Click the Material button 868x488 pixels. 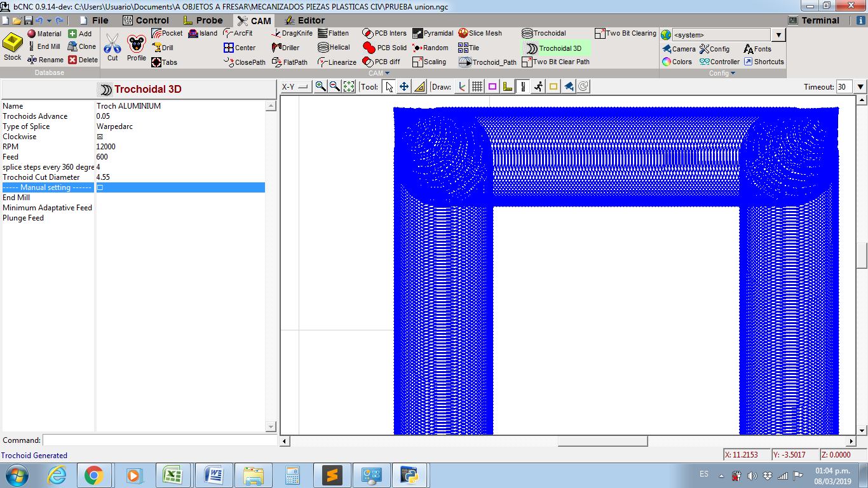point(44,34)
